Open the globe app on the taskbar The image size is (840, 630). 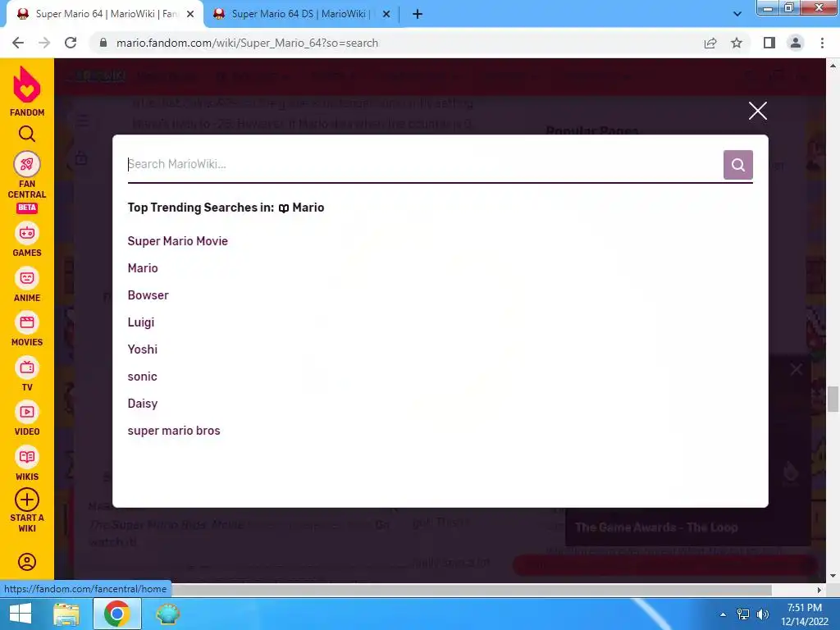pos(167,614)
